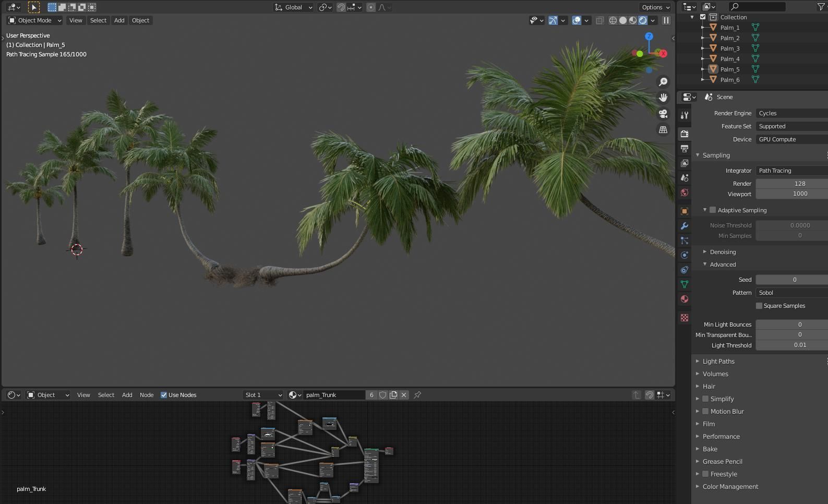828x504 pixels.
Task: Click the zoom magnifier in viewport
Action: pyautogui.click(x=663, y=82)
